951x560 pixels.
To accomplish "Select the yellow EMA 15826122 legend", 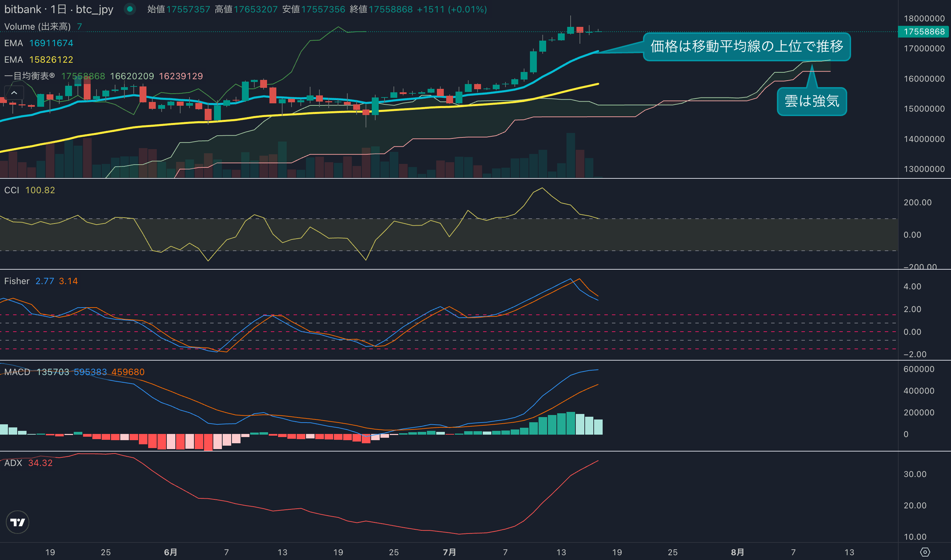I will (x=39, y=60).
